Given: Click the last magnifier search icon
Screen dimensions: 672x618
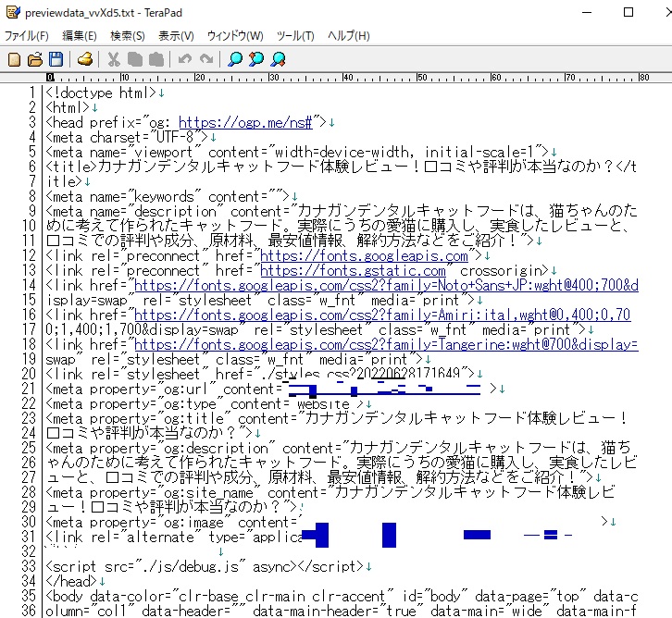Looking at the screenshot, I should click(x=278, y=59).
